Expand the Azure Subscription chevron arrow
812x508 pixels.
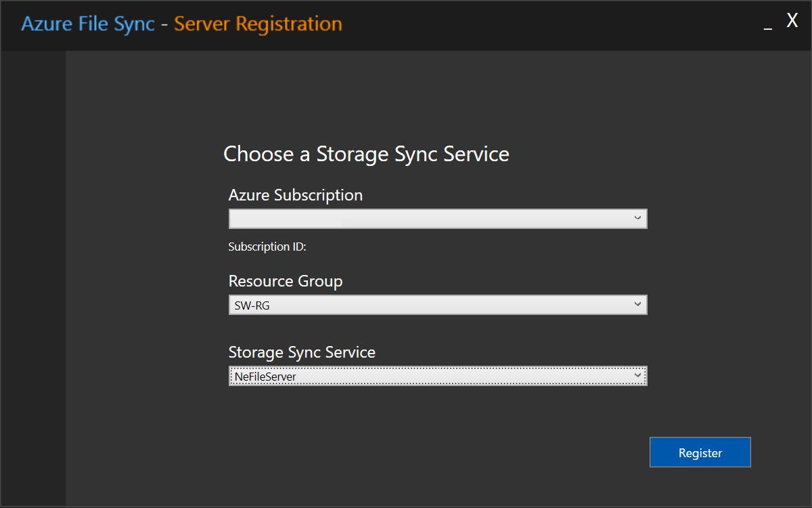tap(637, 218)
